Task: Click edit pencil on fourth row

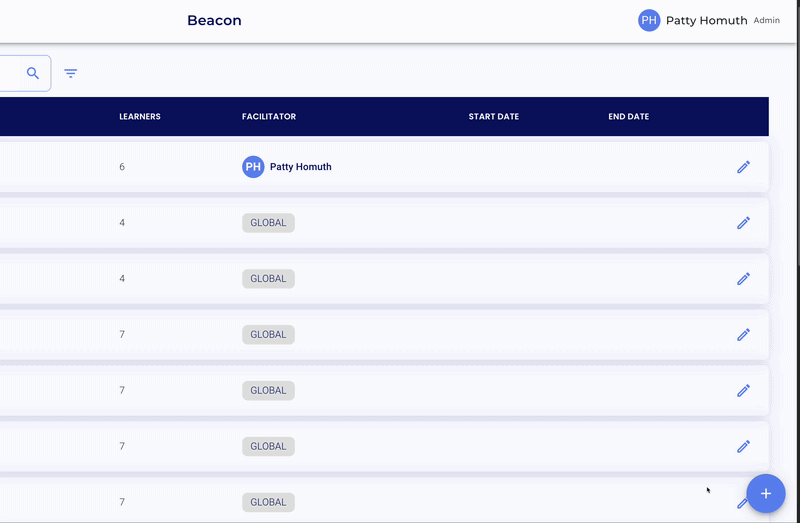Action: [x=743, y=335]
